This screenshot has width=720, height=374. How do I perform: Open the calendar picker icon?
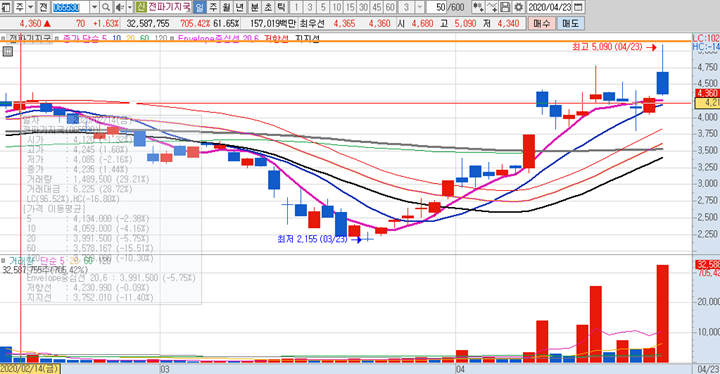(579, 7)
